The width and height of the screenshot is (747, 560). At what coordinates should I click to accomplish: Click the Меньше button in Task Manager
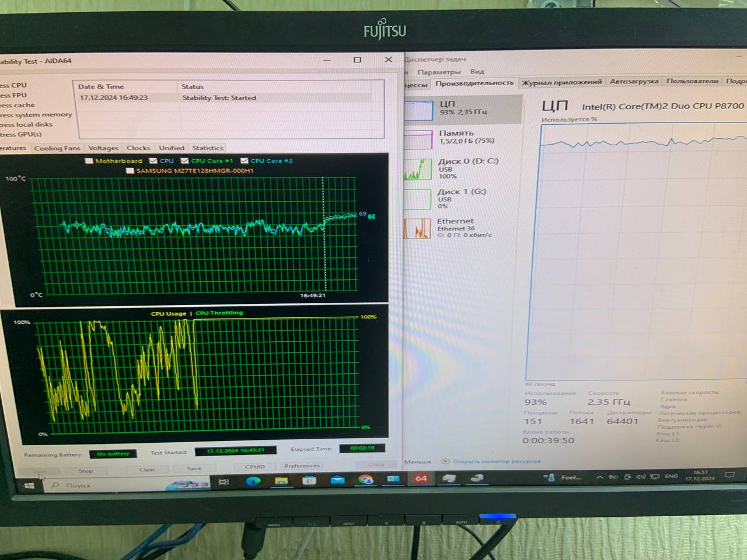pyautogui.click(x=418, y=461)
